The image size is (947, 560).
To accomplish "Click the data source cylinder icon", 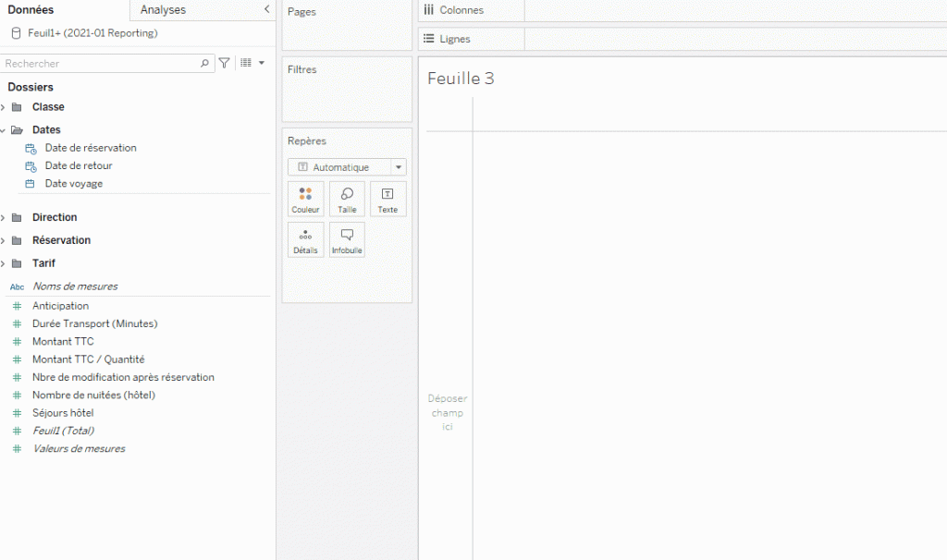I will click(17, 33).
